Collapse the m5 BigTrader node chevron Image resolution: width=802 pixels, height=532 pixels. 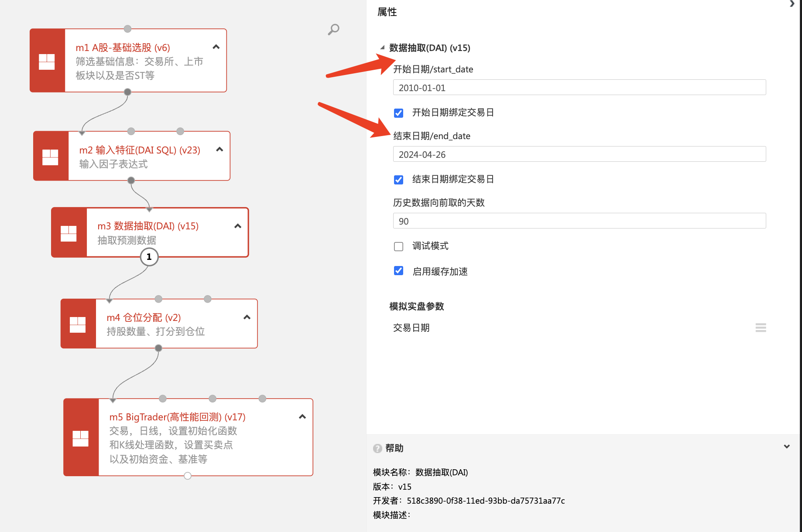pos(302,417)
